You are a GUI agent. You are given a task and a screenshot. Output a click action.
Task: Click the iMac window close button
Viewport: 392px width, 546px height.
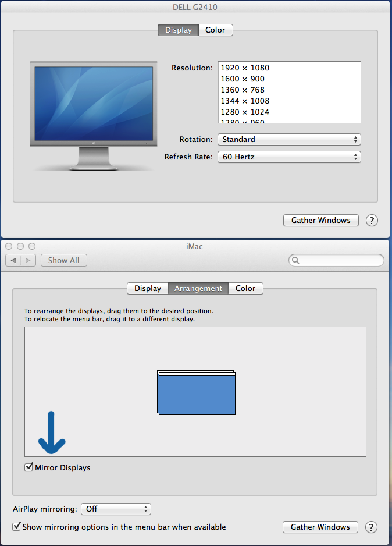pos(9,246)
